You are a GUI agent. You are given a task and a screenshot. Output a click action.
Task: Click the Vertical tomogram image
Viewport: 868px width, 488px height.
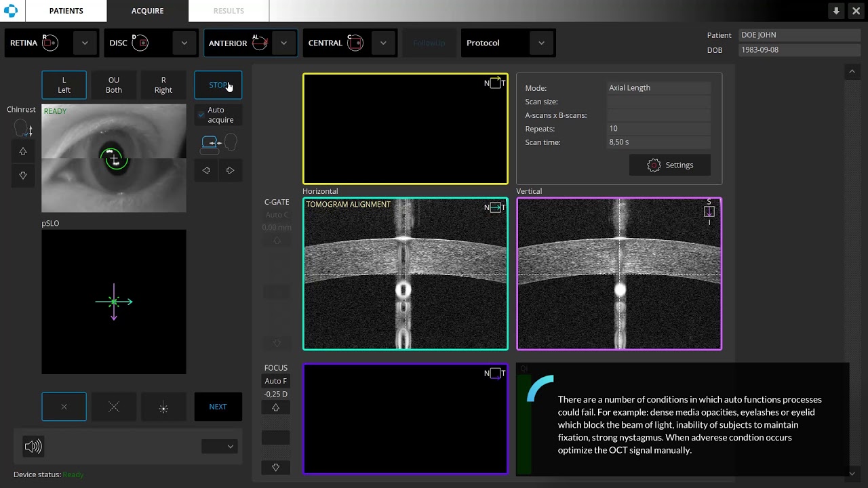coord(619,274)
